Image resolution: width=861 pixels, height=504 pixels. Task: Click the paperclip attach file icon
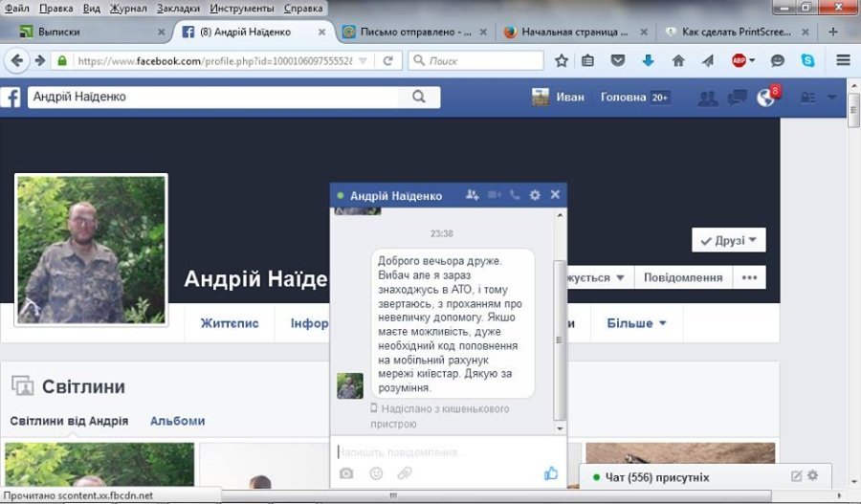point(405,473)
